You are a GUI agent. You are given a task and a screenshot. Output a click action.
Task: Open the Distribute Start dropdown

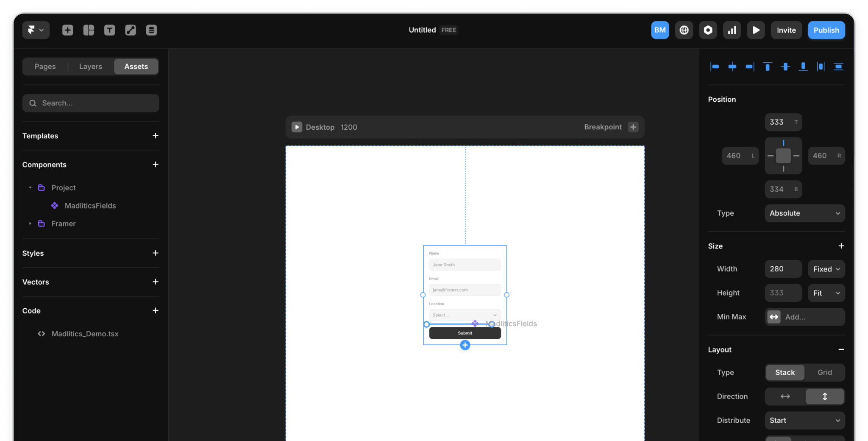point(805,420)
